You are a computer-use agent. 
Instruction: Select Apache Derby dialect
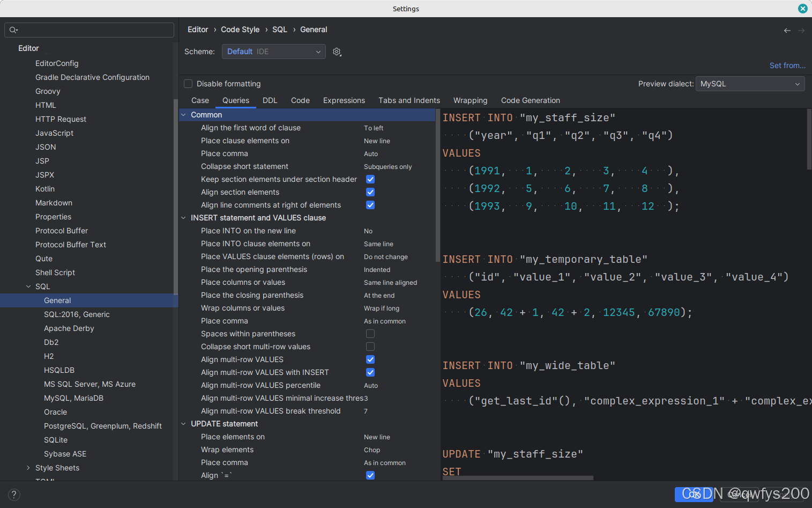(x=69, y=328)
